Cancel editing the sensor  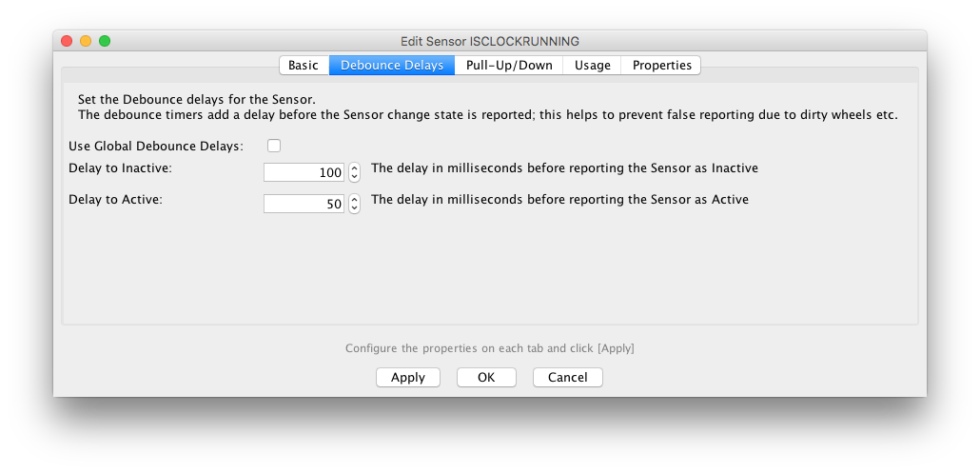[x=568, y=378]
